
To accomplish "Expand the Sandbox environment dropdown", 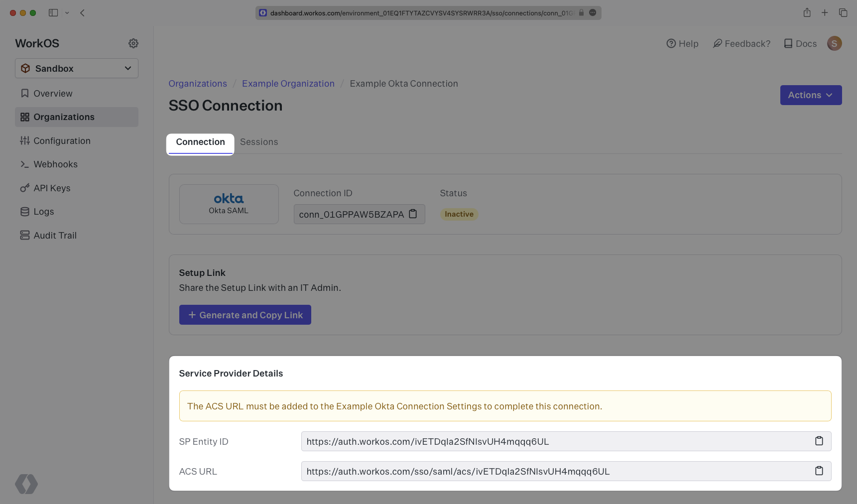I will [77, 68].
